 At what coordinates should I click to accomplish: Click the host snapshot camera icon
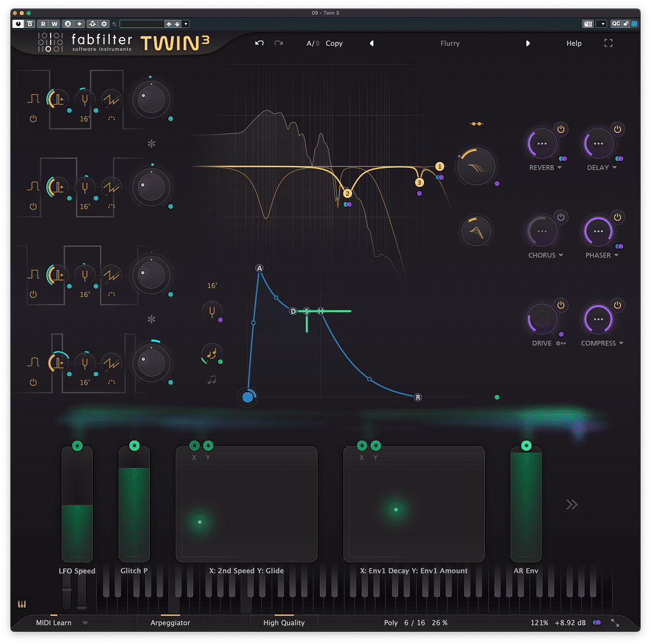tap(588, 24)
